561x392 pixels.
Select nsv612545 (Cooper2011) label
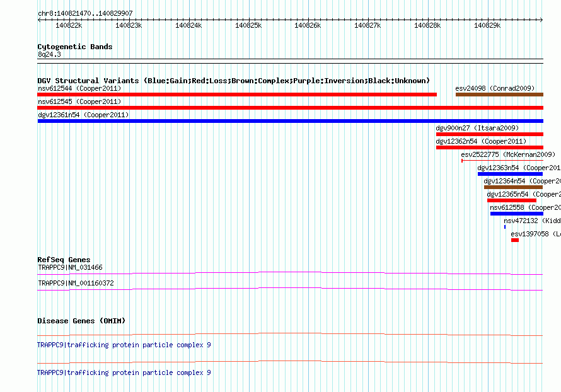(79, 101)
